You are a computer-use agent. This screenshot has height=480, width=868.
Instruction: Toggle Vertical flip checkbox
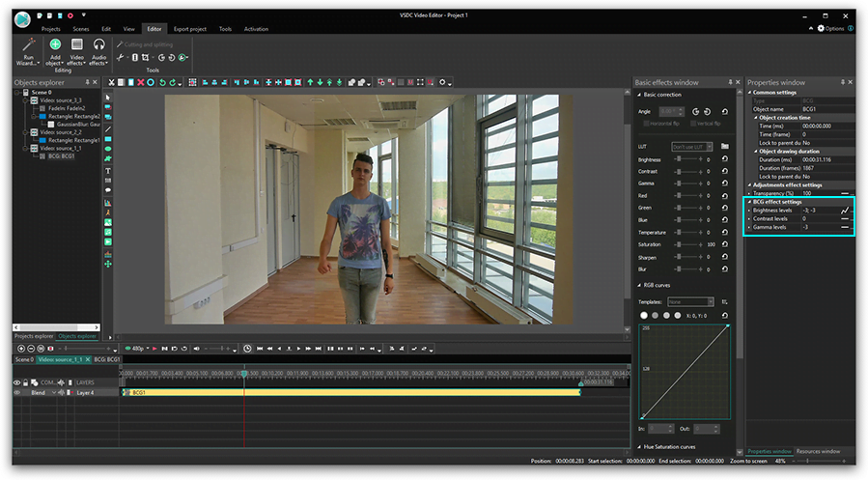[x=693, y=124]
